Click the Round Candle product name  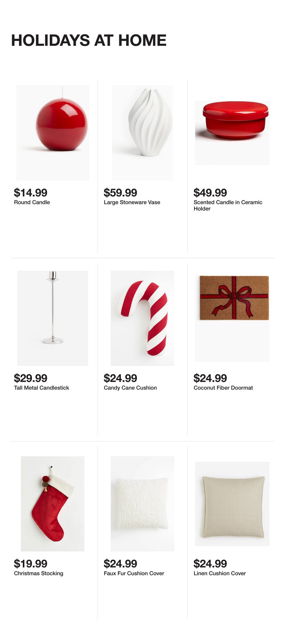(32, 202)
